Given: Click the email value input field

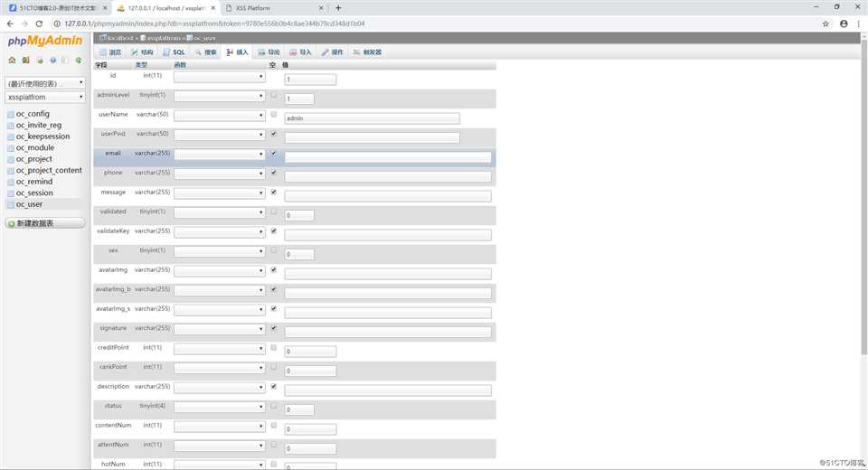Looking at the screenshot, I should tap(388, 157).
